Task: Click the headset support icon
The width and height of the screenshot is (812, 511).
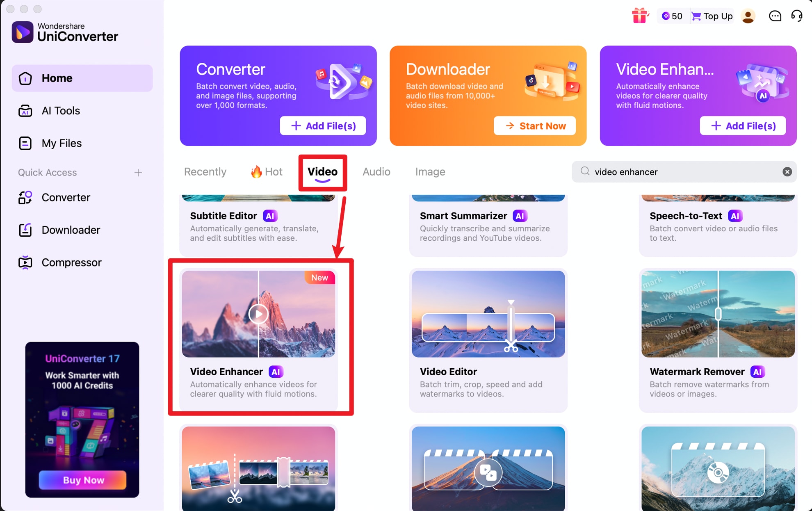Action: (796, 16)
